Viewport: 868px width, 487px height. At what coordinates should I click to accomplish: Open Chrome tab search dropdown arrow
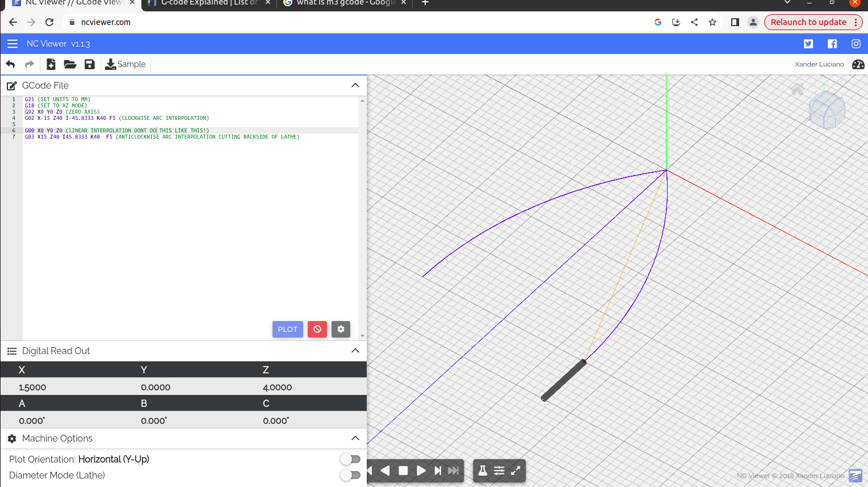(x=787, y=3)
